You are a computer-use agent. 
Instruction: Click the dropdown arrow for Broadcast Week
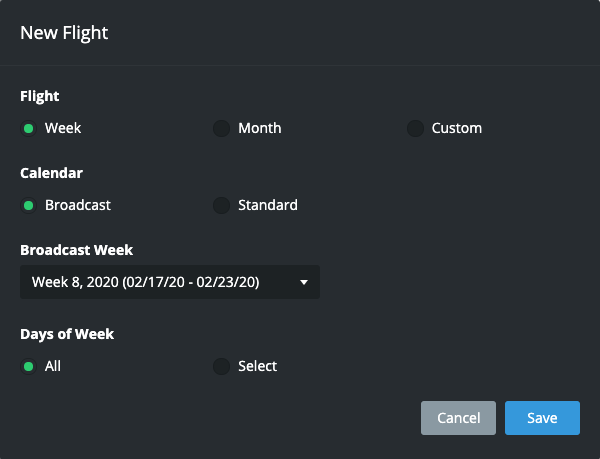[x=304, y=283]
